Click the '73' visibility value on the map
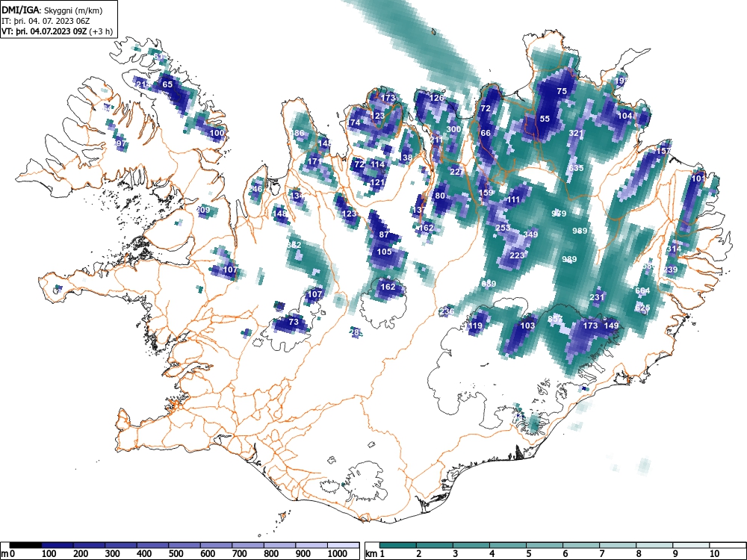 (x=294, y=322)
